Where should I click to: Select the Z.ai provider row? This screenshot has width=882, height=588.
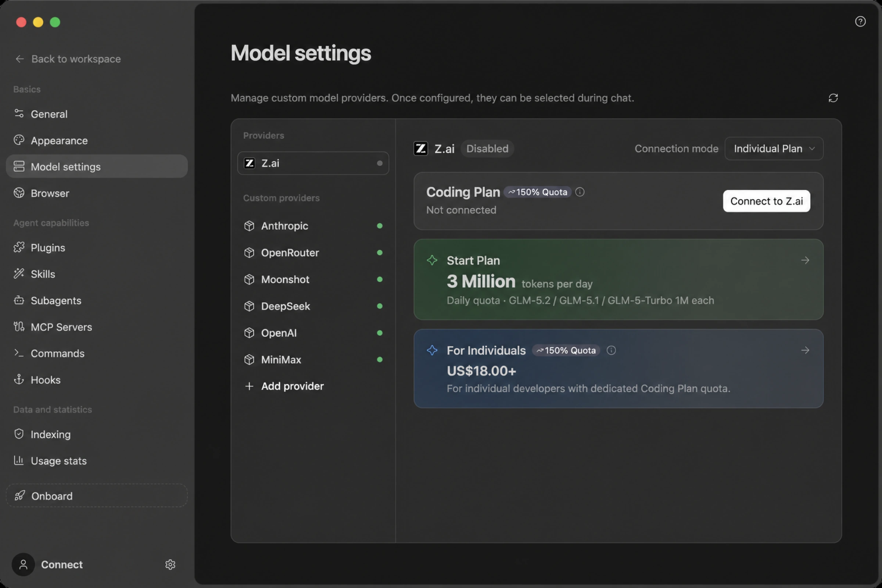313,163
